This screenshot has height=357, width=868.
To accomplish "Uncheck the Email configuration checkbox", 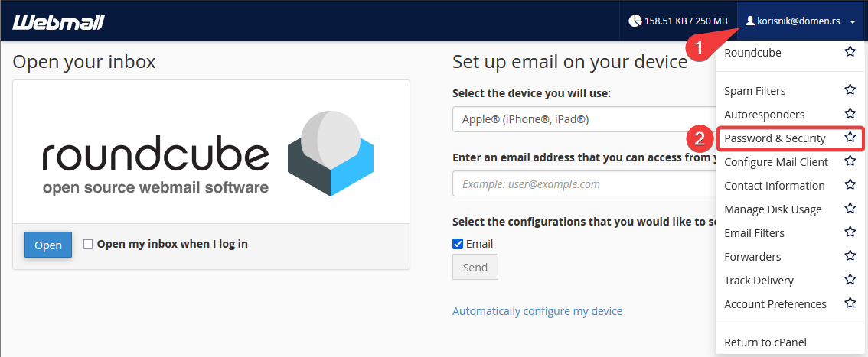I will click(458, 244).
